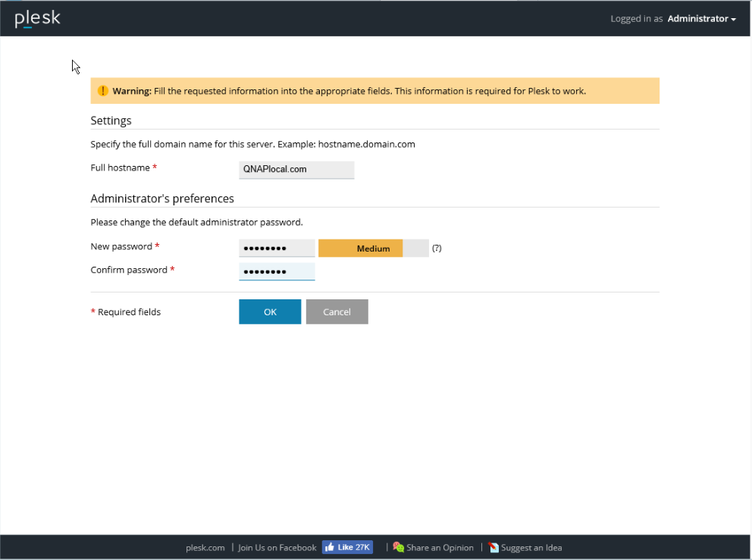Open the Share an Opinion link text

(x=440, y=547)
